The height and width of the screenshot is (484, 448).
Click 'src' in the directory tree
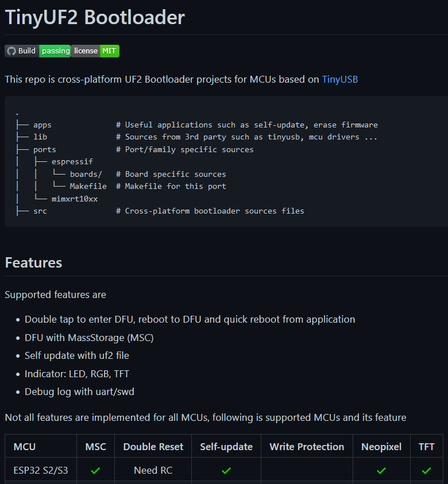tap(40, 211)
